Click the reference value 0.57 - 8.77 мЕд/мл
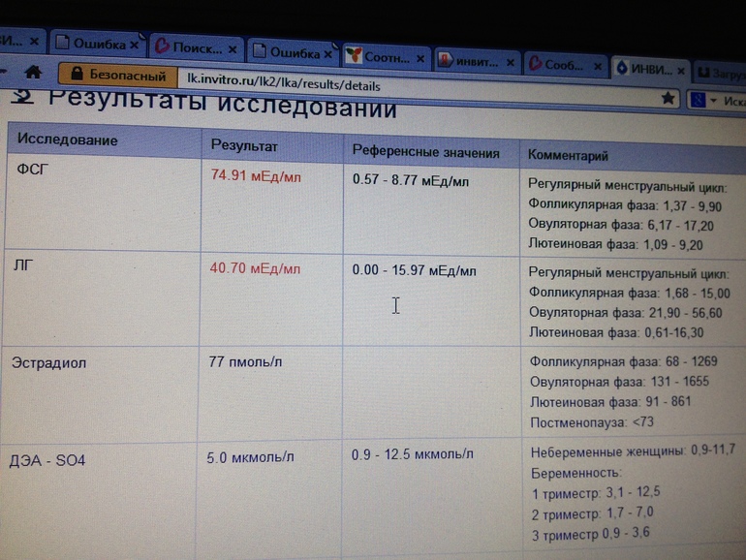This screenshot has width=746, height=560. [411, 180]
